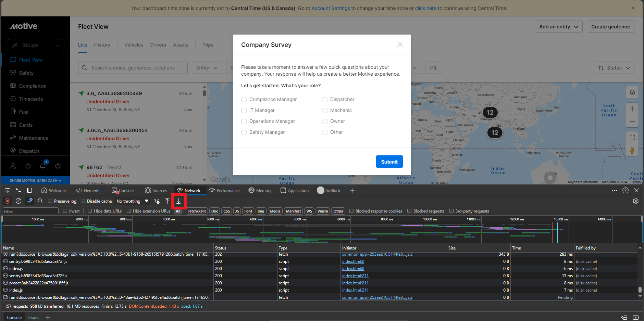Toggle the network filter bar icon
Screen dimensions: 644x321
tap(29, 201)
